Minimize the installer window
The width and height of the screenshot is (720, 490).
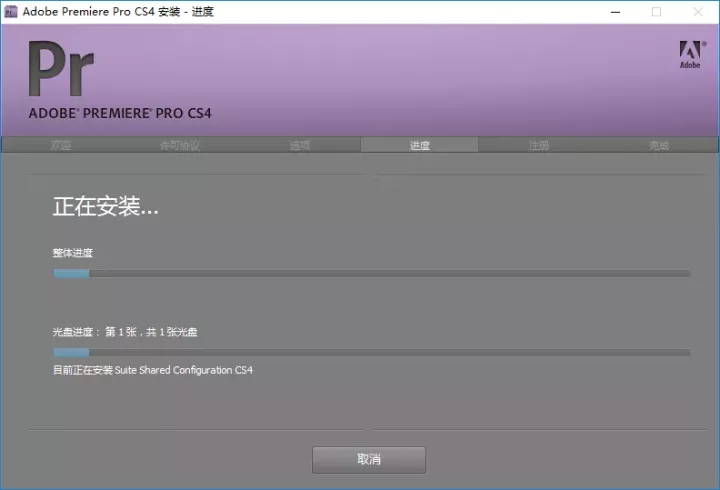tap(611, 12)
